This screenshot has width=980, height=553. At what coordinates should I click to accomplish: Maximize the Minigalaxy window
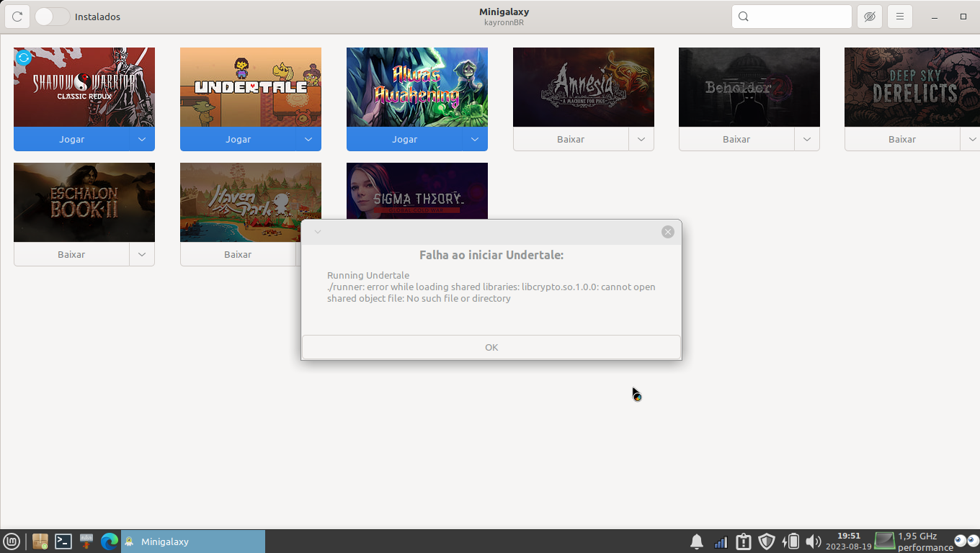tap(963, 17)
